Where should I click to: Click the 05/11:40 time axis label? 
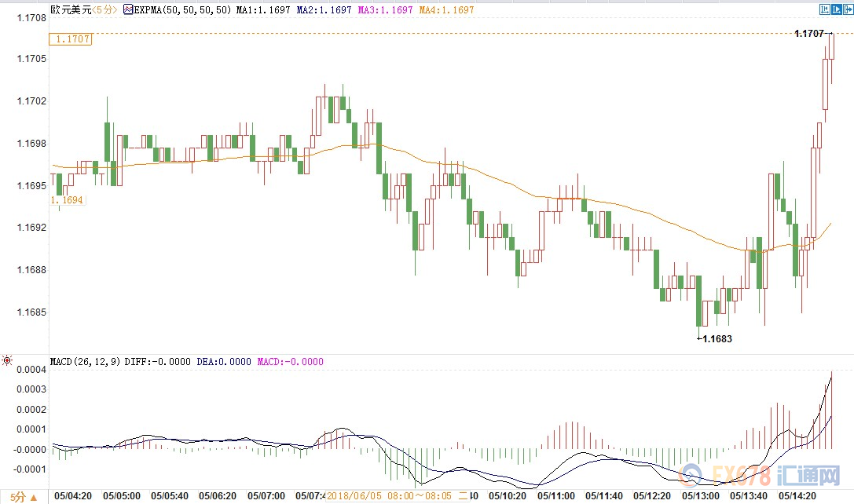click(x=604, y=496)
